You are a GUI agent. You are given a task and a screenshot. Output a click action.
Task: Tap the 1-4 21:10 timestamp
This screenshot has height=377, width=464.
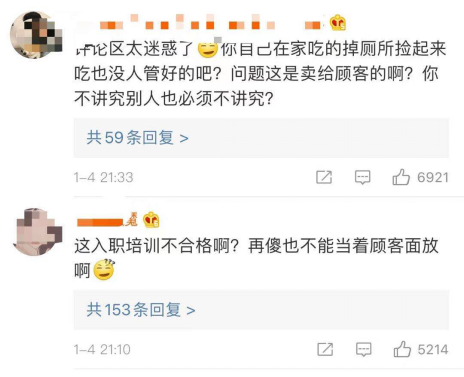point(102,350)
